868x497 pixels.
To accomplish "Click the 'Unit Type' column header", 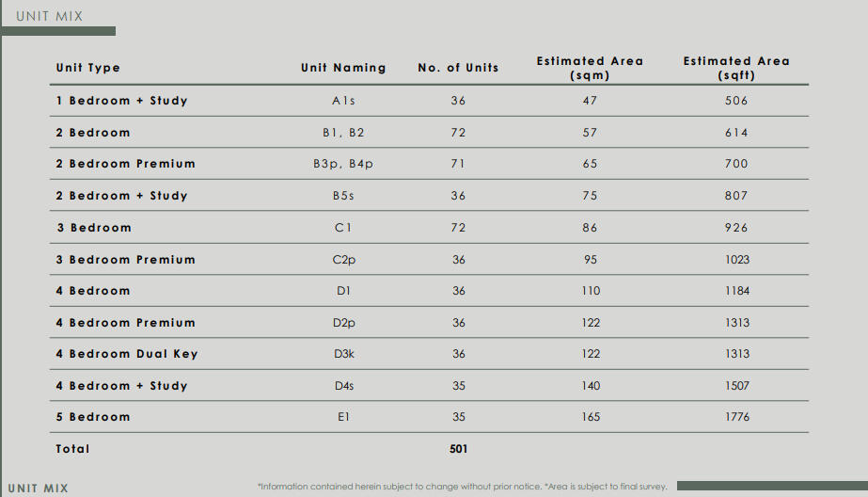I will tap(88, 68).
